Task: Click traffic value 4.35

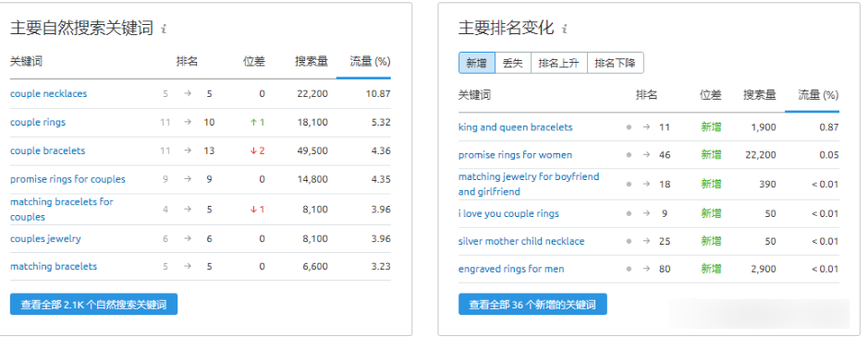Action: [x=381, y=179]
